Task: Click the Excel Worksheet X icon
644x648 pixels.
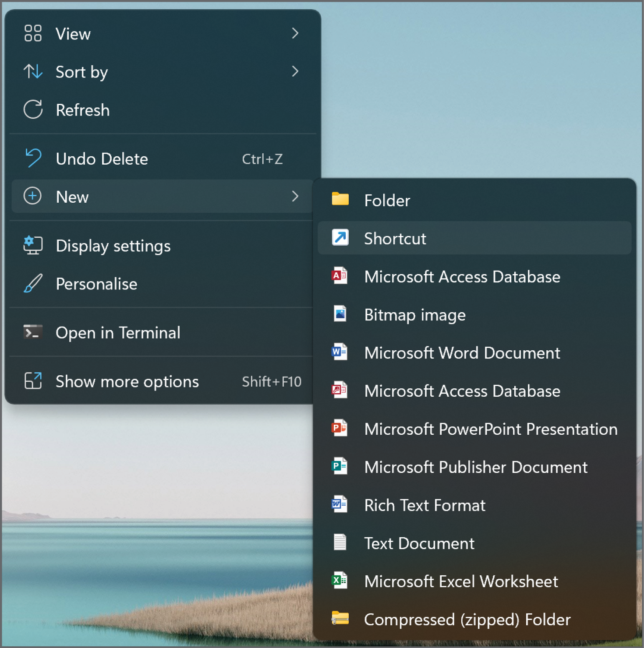Action: point(340,580)
